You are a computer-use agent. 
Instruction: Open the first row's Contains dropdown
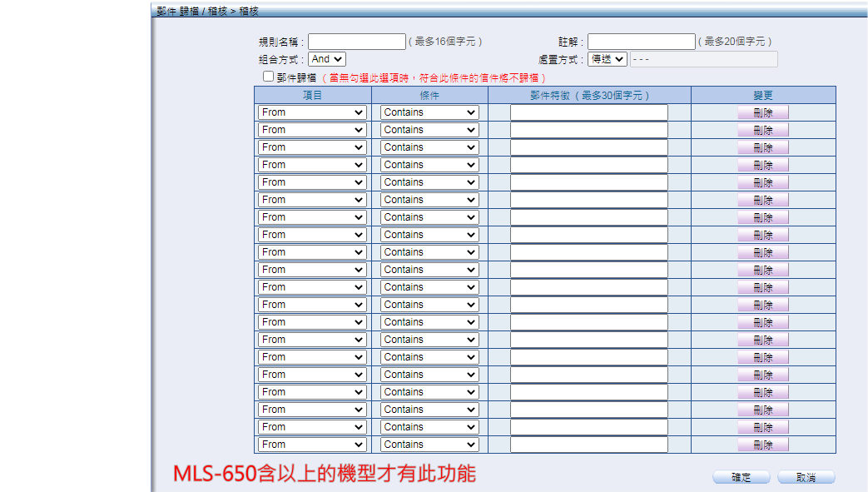tap(429, 112)
